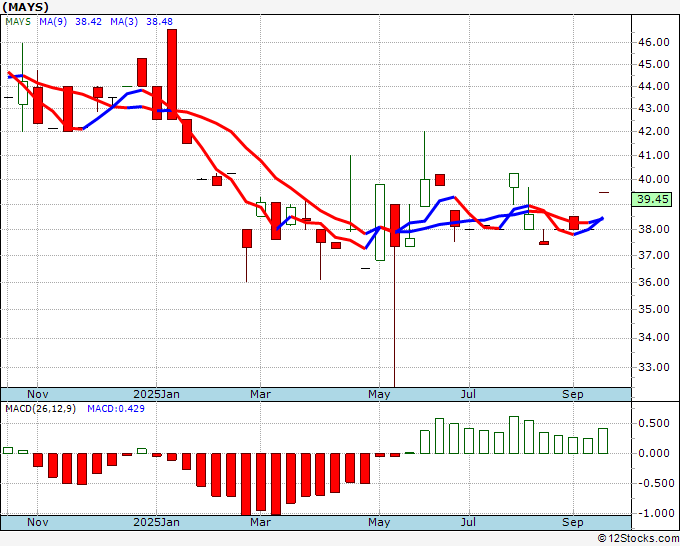
Task: Click the 44.00 price axis label
Action: [x=654, y=86]
